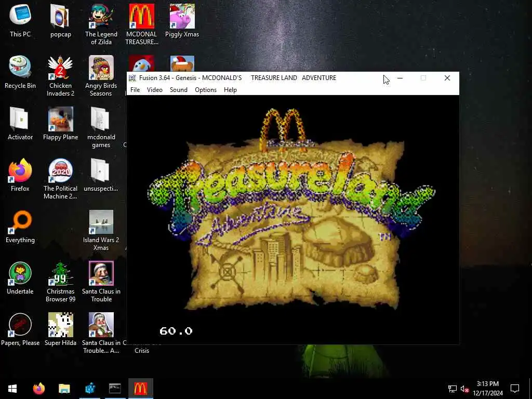Select the Christmas Browser 99 shortcut
The image size is (532, 399).
click(60, 282)
